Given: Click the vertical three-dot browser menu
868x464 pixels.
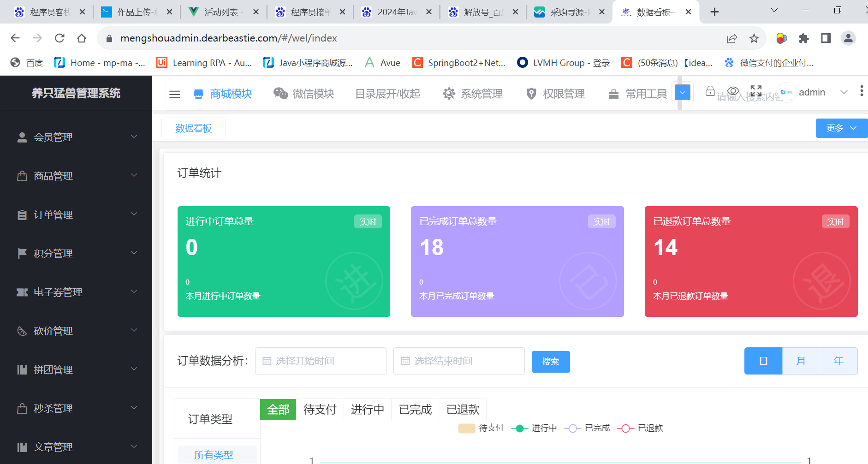Looking at the screenshot, I should (862, 91).
